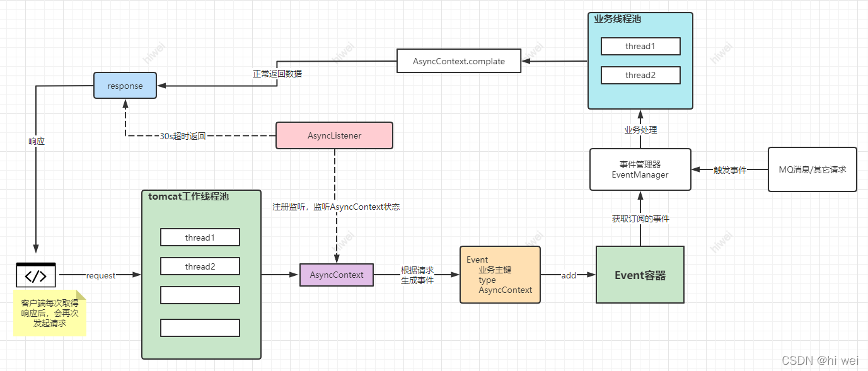Click the pink AsyncListener node
Viewport: 868px width, 371px height.
coord(334,135)
